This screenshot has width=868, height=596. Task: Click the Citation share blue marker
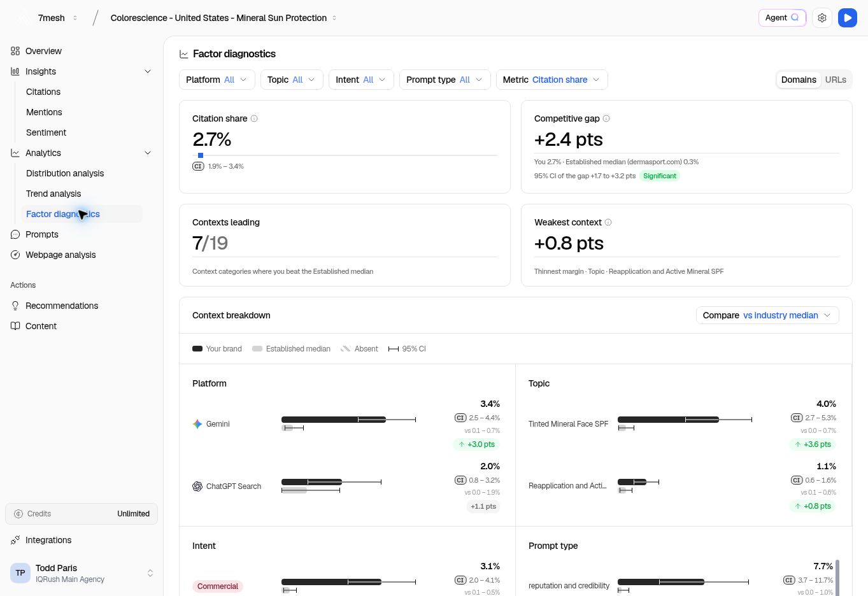coord(201,155)
